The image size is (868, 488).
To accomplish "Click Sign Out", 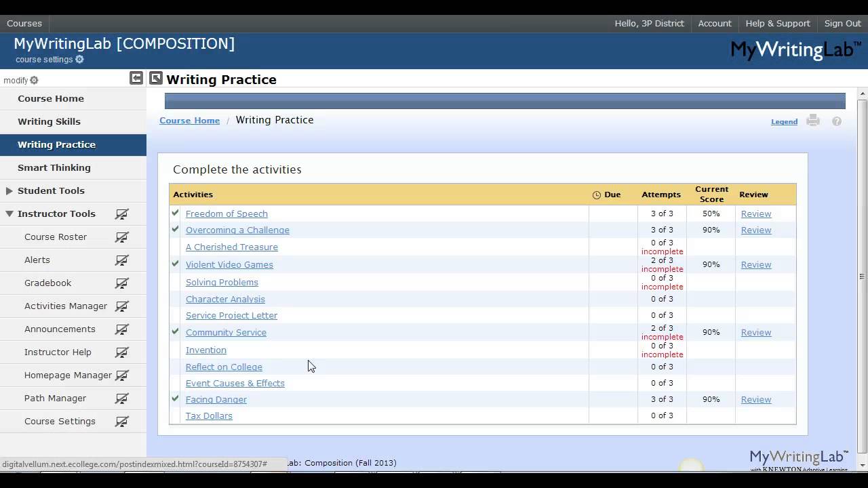I will (x=843, y=23).
